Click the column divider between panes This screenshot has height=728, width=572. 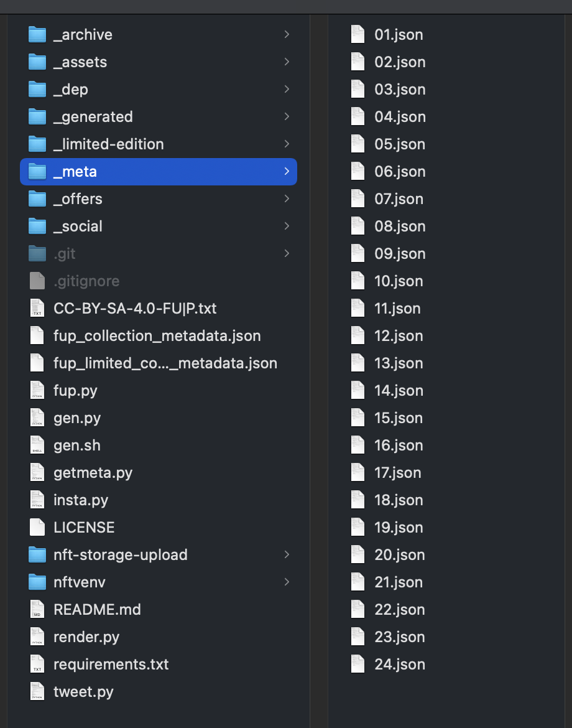pos(319,371)
